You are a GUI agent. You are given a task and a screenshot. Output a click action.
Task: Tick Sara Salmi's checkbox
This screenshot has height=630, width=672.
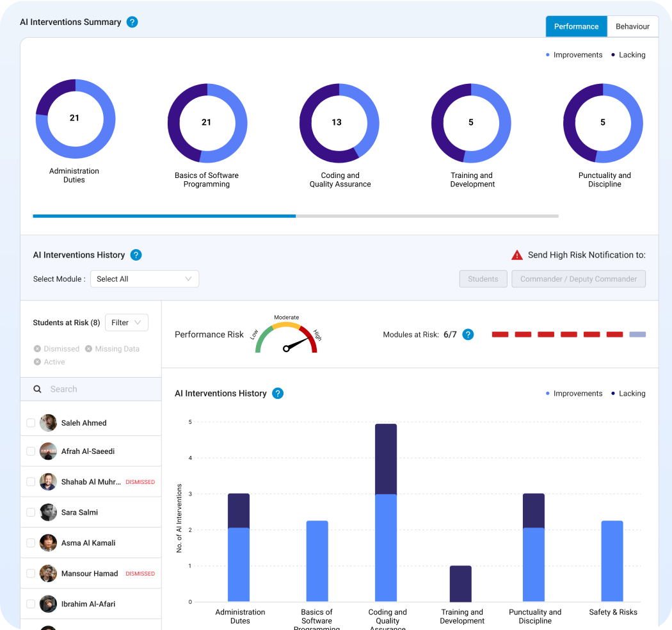tap(31, 512)
